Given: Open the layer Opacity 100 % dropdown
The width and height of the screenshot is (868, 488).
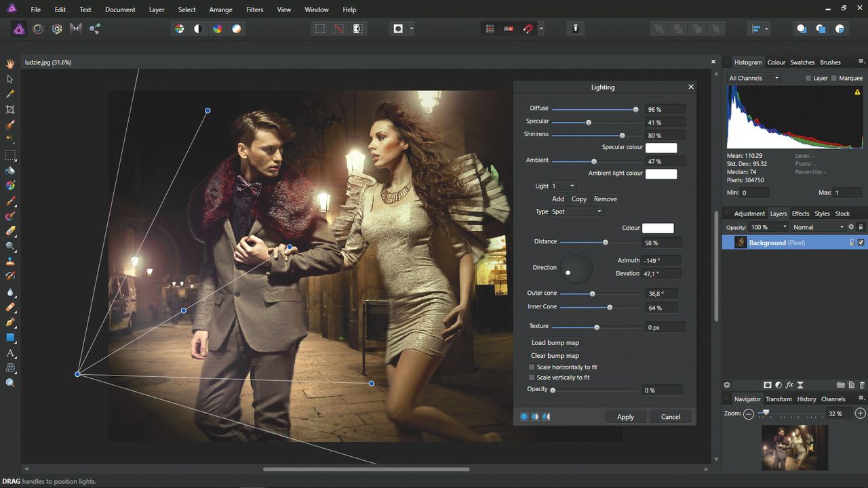Looking at the screenshot, I should click(x=769, y=227).
